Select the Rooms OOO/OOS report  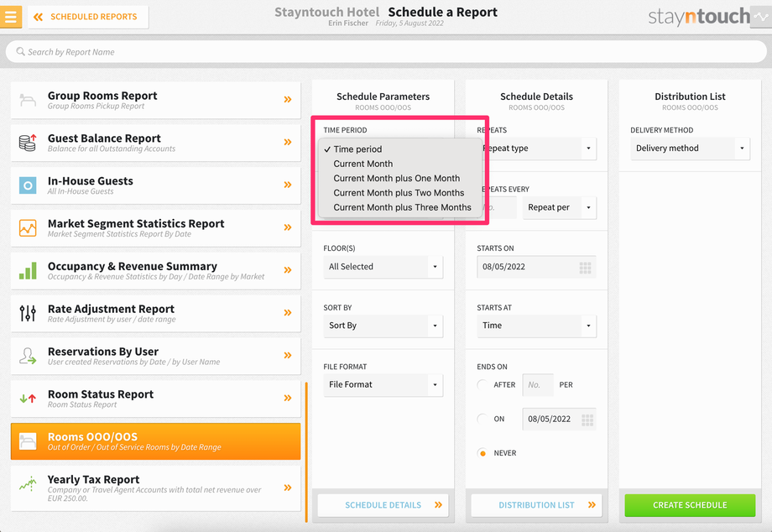click(x=155, y=441)
